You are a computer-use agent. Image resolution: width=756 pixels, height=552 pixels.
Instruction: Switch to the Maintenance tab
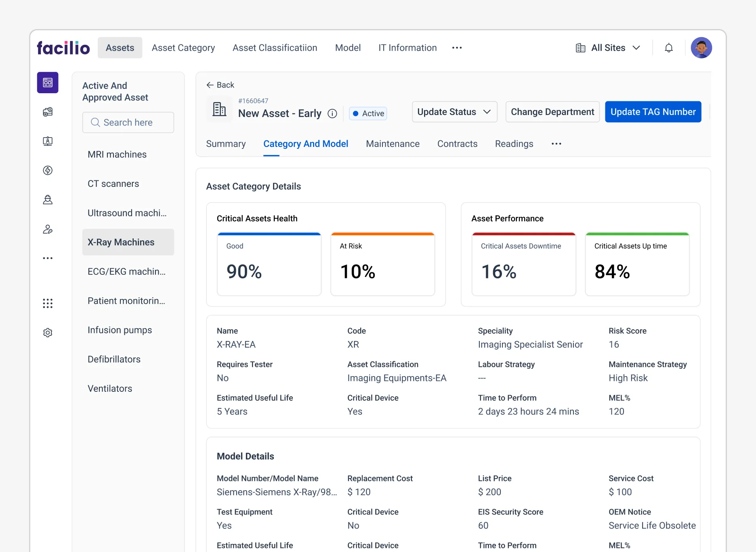click(x=392, y=144)
